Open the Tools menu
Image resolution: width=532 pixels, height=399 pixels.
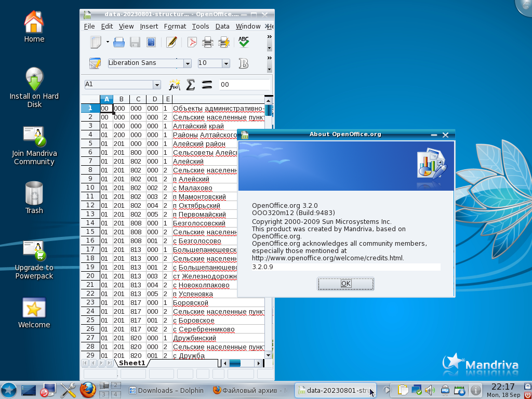pyautogui.click(x=201, y=26)
